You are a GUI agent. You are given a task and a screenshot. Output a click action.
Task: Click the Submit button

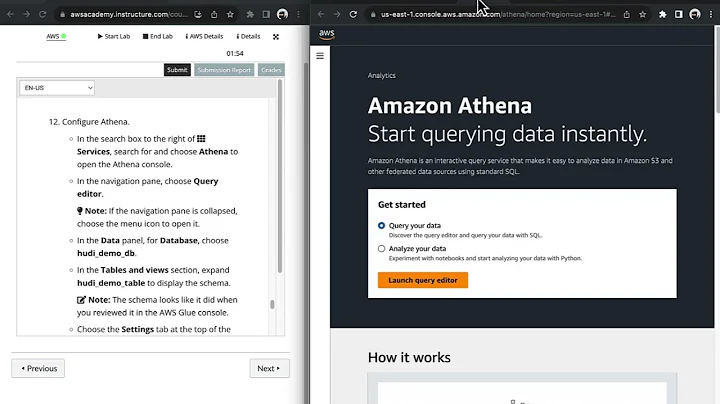(177, 70)
